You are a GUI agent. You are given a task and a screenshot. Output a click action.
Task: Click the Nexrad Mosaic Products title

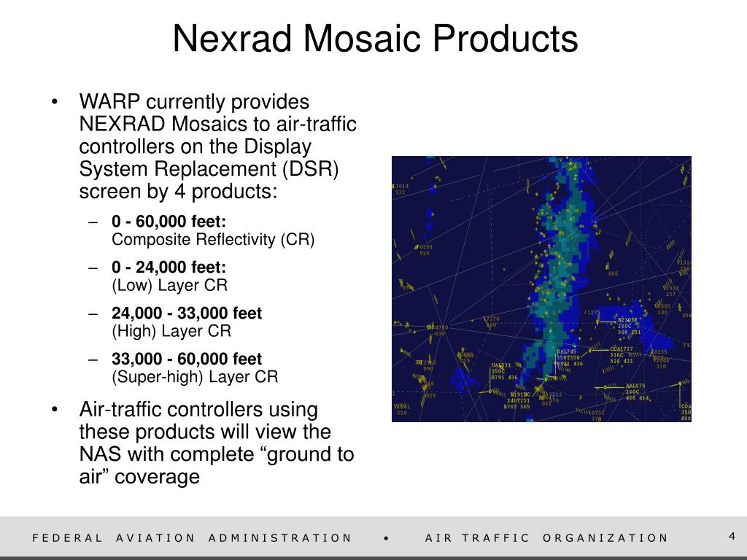click(375, 39)
